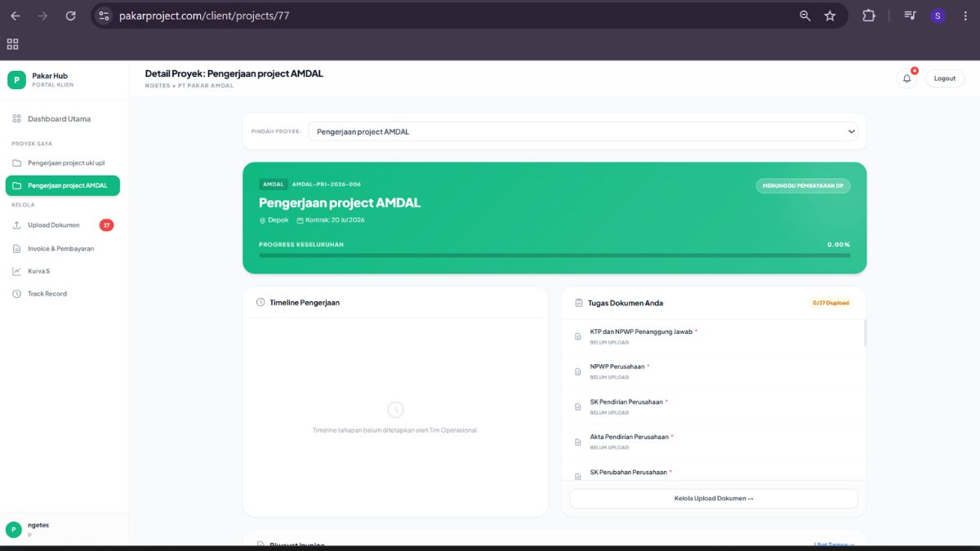Click project code AMDAL-PRJ-2026-006

327,184
